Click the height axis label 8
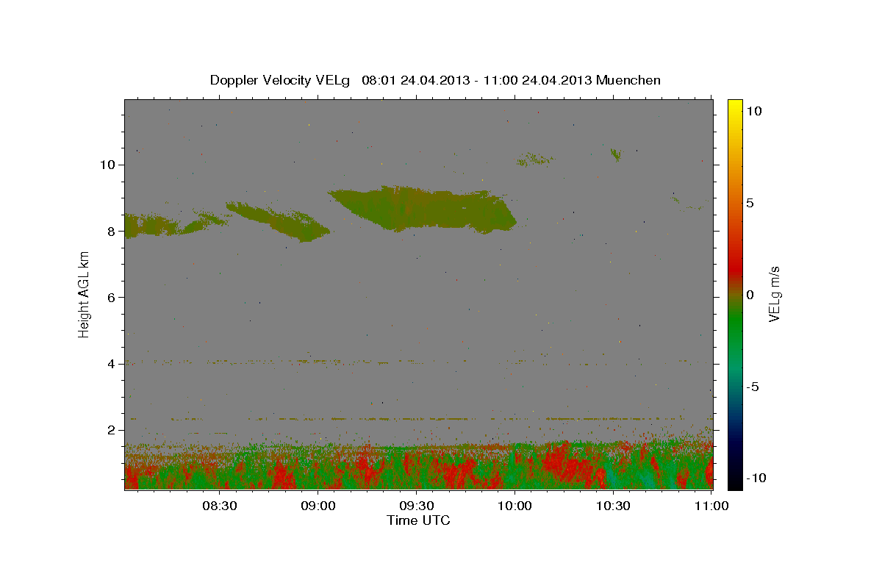Screen dimensions: 882x588 click(113, 231)
